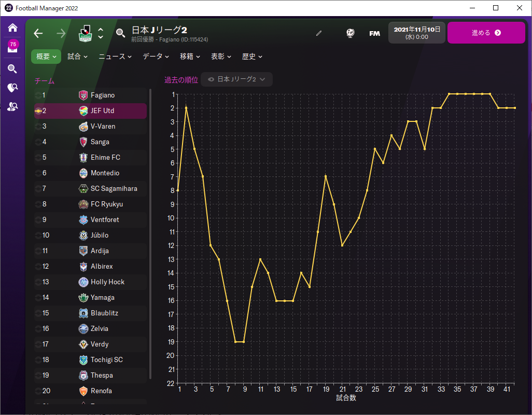This screenshot has height=415, width=532.
Task: Toggle off JEF Utd graph line
Action: [x=38, y=111]
